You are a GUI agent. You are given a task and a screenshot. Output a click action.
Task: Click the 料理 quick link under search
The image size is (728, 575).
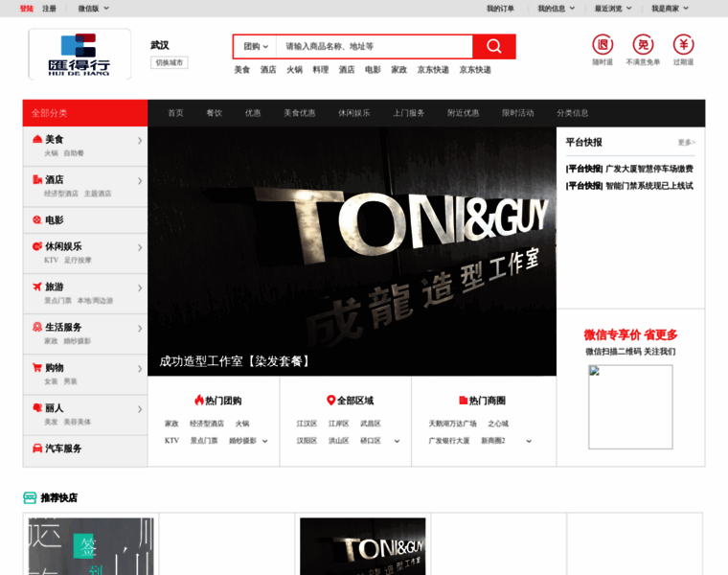pyautogui.click(x=320, y=70)
